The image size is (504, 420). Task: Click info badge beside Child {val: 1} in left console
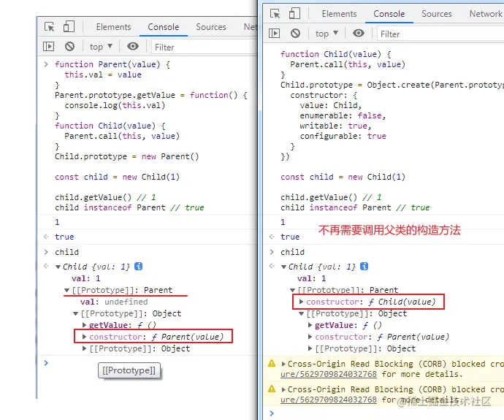click(x=138, y=267)
